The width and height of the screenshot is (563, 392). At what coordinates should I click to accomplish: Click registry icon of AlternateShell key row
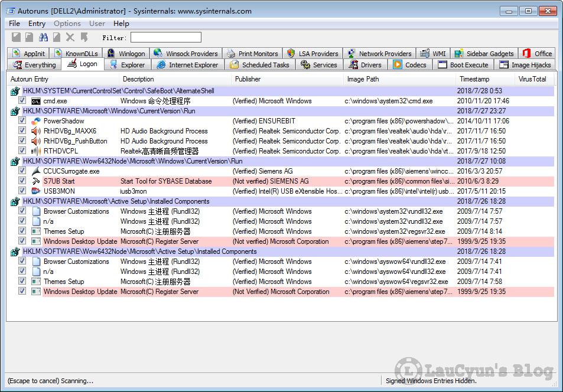pyautogui.click(x=15, y=91)
